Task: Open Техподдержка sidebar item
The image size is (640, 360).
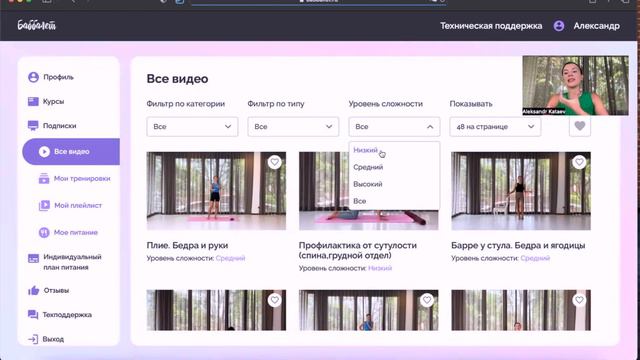Action: point(67,315)
